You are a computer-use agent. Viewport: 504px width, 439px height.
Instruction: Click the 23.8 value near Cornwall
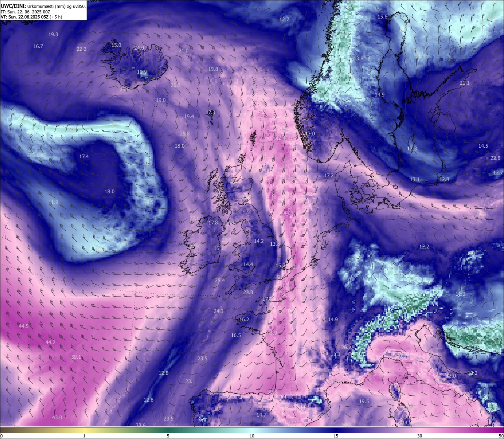248,293
